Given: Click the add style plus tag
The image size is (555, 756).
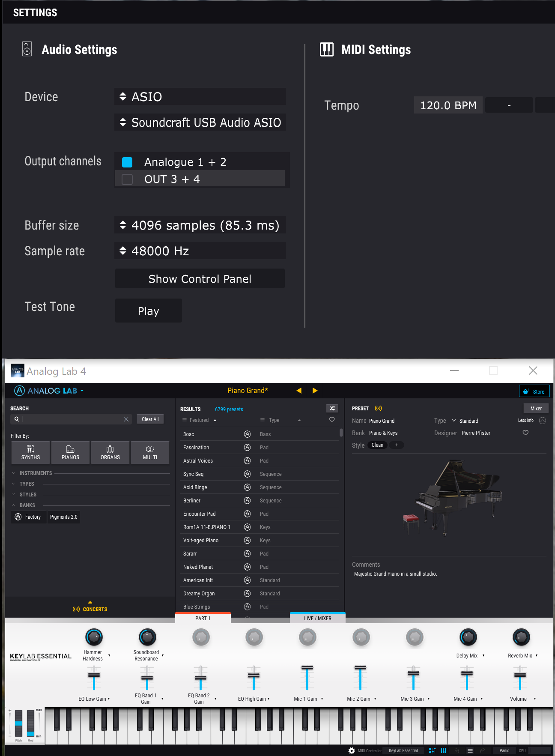Looking at the screenshot, I should [397, 445].
